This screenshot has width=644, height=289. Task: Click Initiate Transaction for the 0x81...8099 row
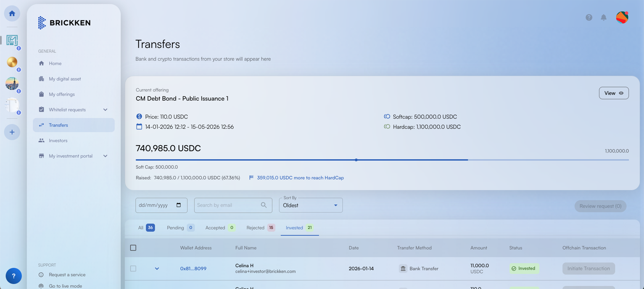589,269
